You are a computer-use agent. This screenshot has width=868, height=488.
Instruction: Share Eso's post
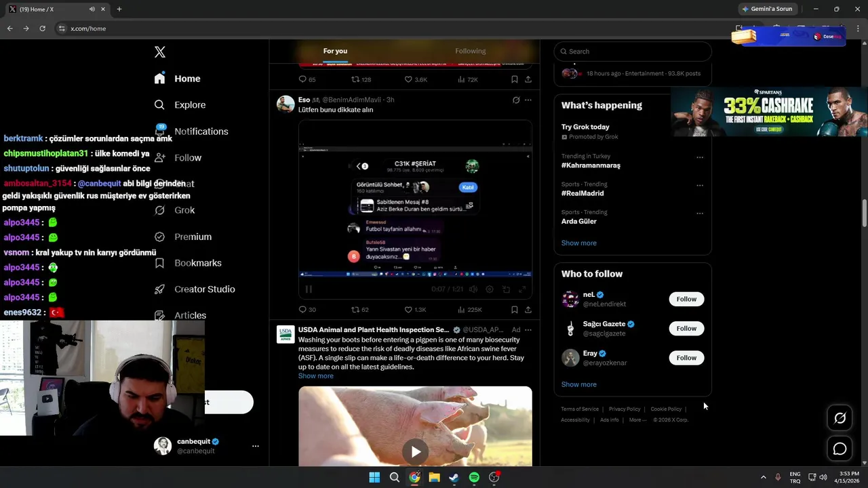[x=528, y=310]
